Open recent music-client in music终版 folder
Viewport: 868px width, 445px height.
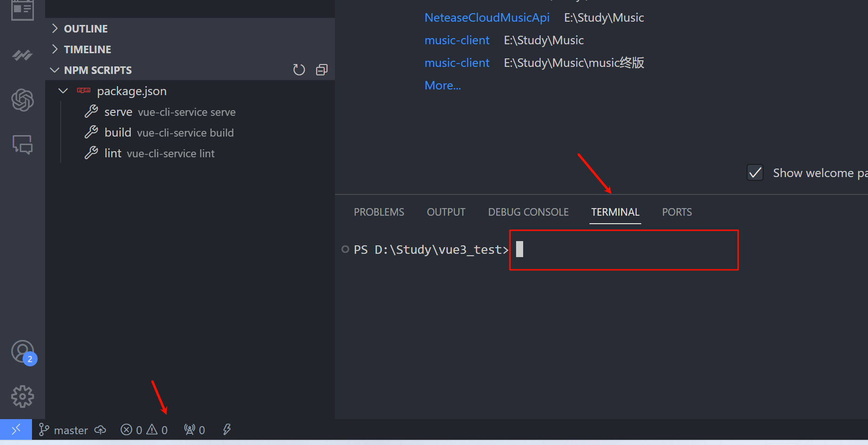[x=457, y=63]
